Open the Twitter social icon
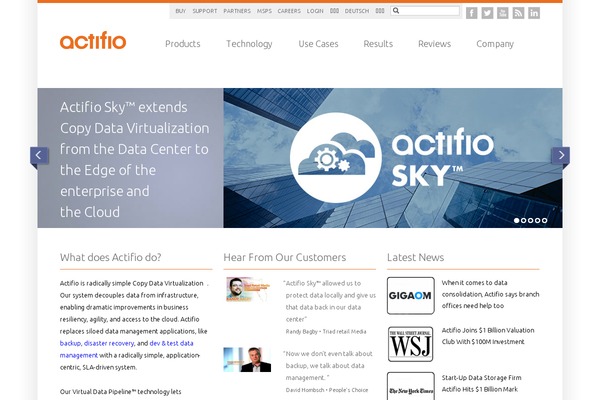Image resolution: width=600 pixels, height=400 pixels. 487,13
